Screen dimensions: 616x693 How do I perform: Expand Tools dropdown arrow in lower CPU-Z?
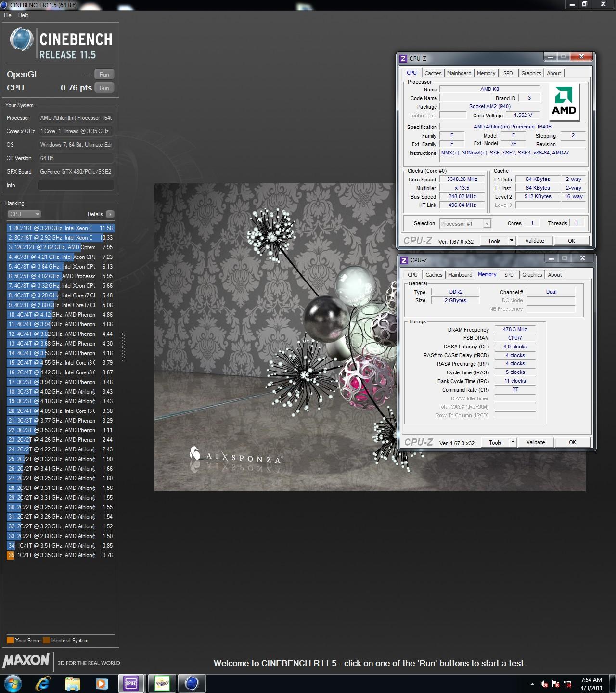point(513,443)
